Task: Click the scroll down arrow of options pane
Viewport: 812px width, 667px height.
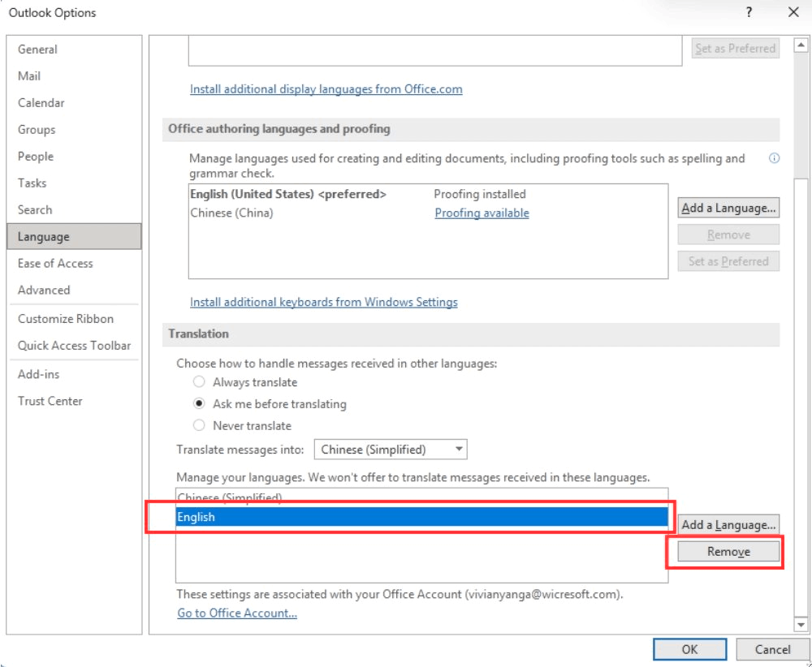Action: [x=801, y=625]
